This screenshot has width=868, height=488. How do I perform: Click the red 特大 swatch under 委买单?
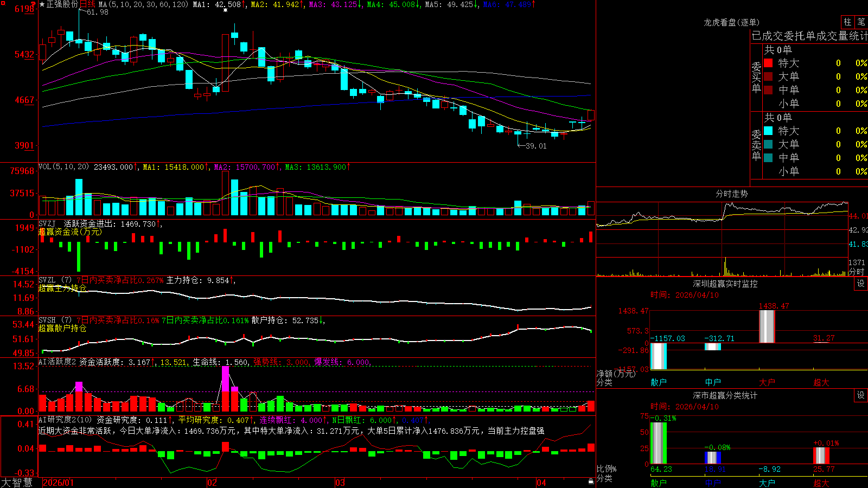point(768,63)
